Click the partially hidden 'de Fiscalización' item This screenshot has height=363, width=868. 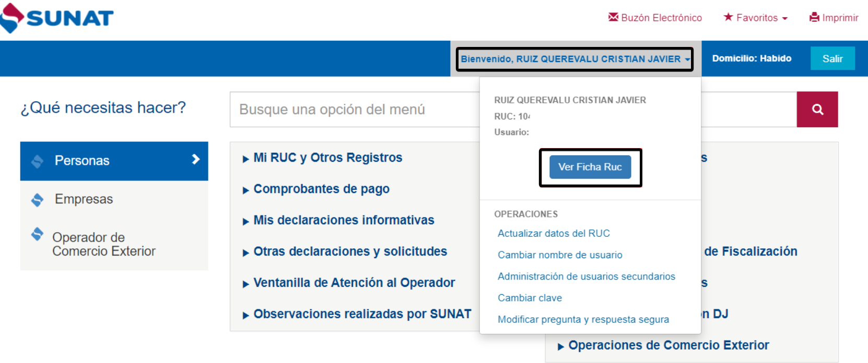tap(750, 251)
